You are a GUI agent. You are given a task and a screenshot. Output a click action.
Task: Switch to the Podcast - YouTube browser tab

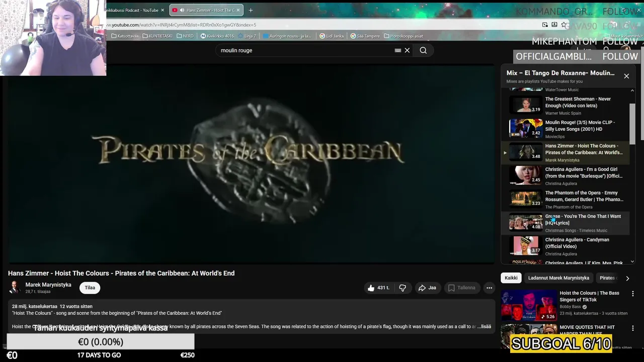(132, 10)
